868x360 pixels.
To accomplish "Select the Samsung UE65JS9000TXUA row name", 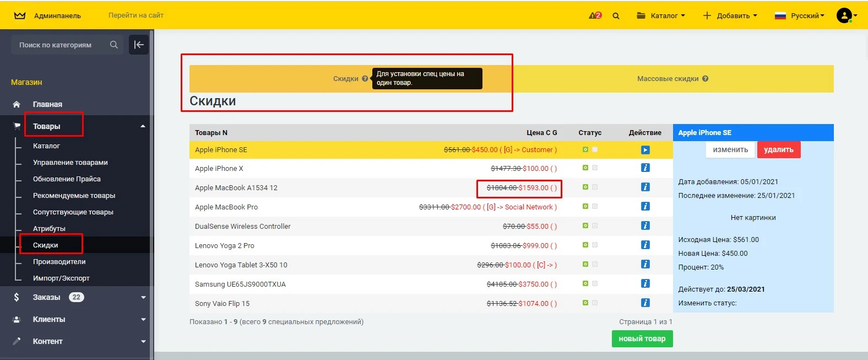I will (240, 284).
